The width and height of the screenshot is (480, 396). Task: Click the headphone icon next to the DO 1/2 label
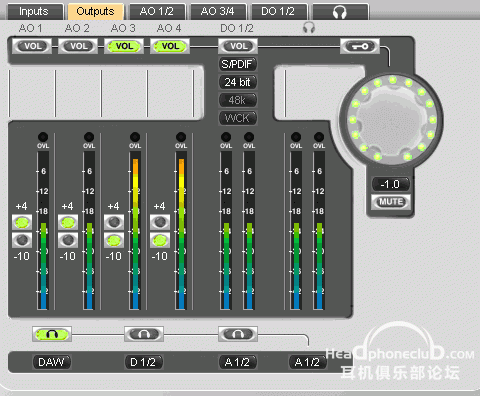(x=309, y=28)
